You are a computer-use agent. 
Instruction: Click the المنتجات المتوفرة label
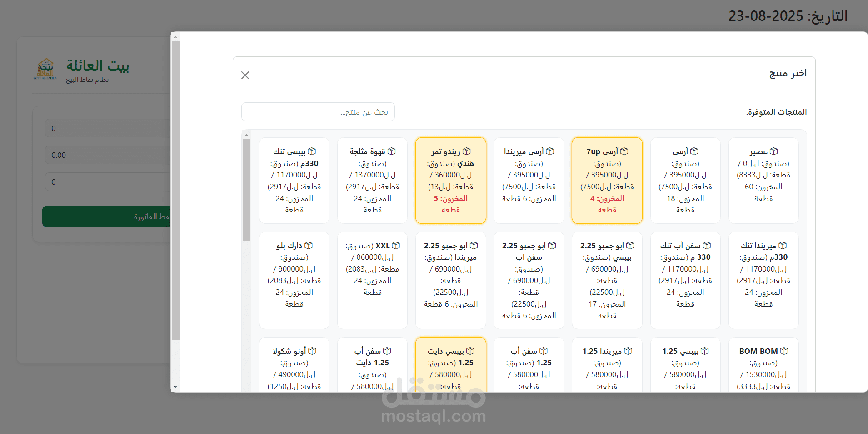coord(776,112)
